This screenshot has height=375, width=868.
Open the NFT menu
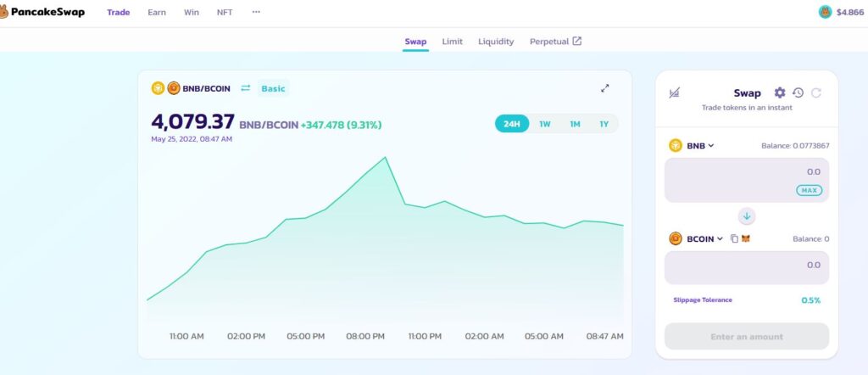[x=225, y=12]
